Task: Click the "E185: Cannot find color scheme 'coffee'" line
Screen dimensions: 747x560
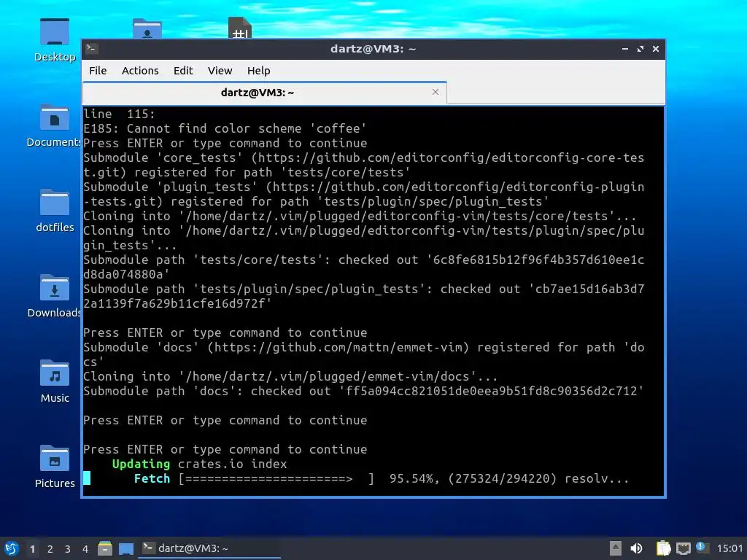Action: [225, 128]
